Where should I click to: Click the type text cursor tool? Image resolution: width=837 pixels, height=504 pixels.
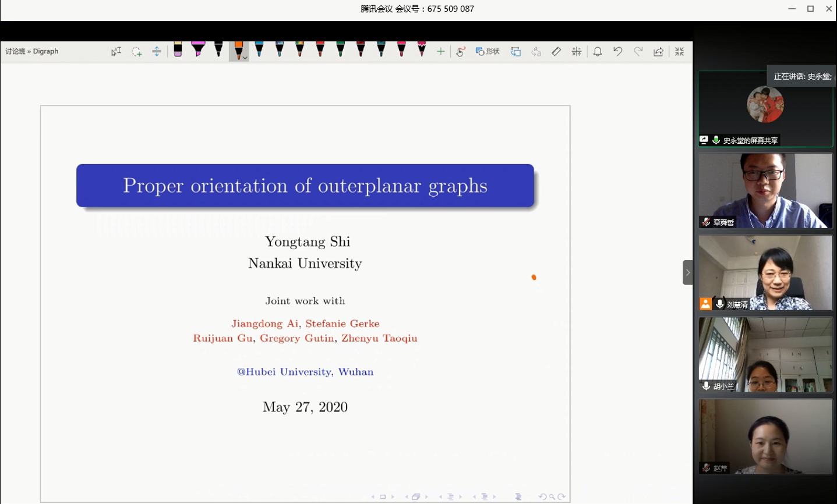coord(116,52)
